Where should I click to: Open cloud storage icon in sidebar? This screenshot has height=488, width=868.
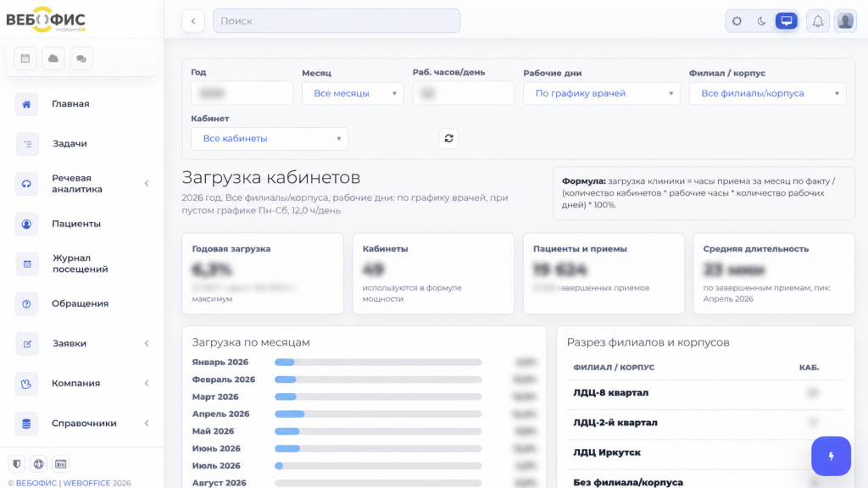tap(53, 58)
